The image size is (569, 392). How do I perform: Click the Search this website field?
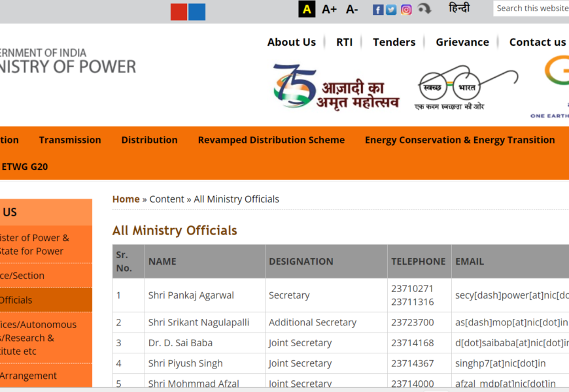(531, 8)
